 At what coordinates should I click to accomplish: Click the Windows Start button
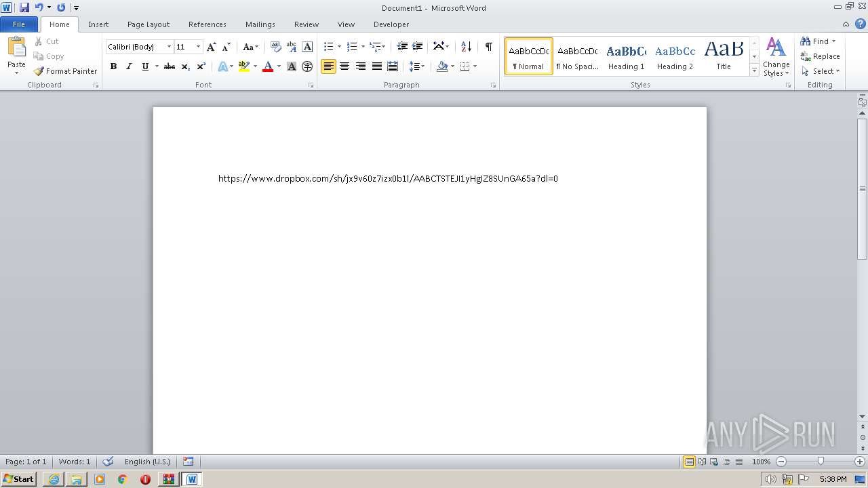pyautogui.click(x=19, y=479)
